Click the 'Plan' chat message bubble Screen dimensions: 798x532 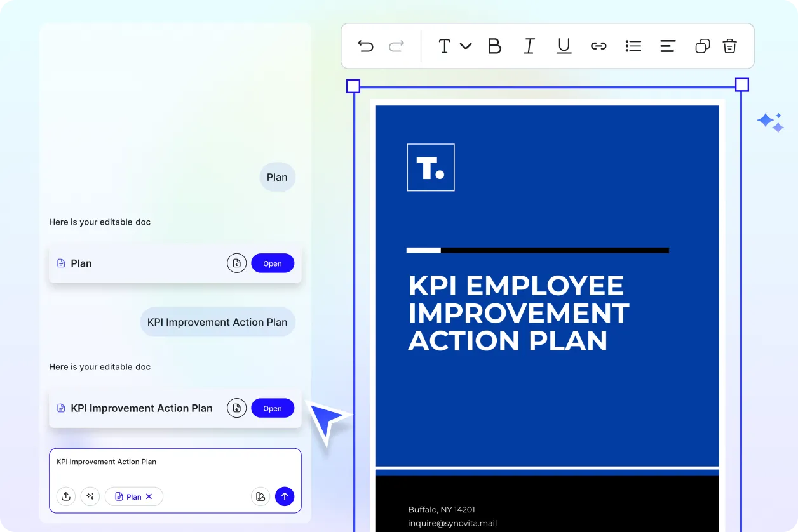tap(277, 177)
